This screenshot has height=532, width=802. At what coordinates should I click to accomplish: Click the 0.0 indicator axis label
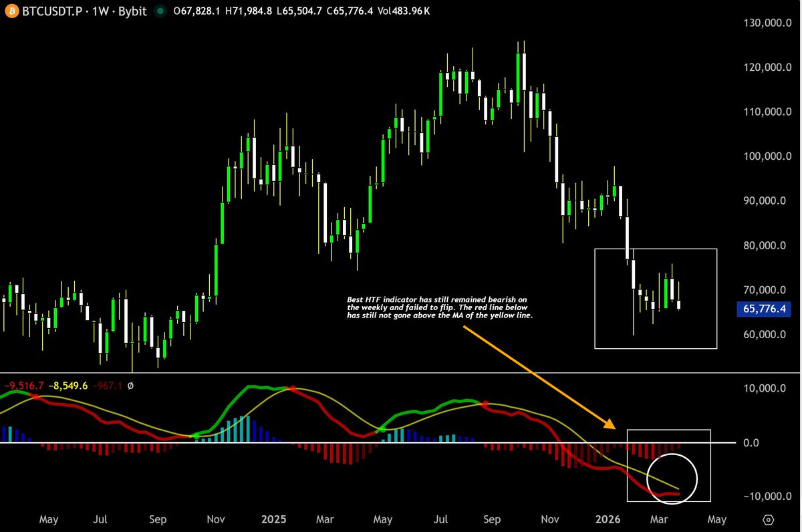tap(753, 442)
